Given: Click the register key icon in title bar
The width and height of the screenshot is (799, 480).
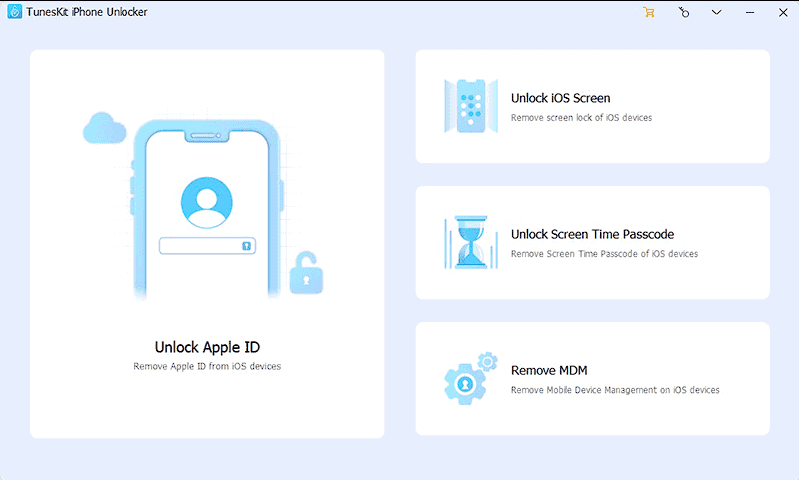Looking at the screenshot, I should pyautogui.click(x=683, y=12).
